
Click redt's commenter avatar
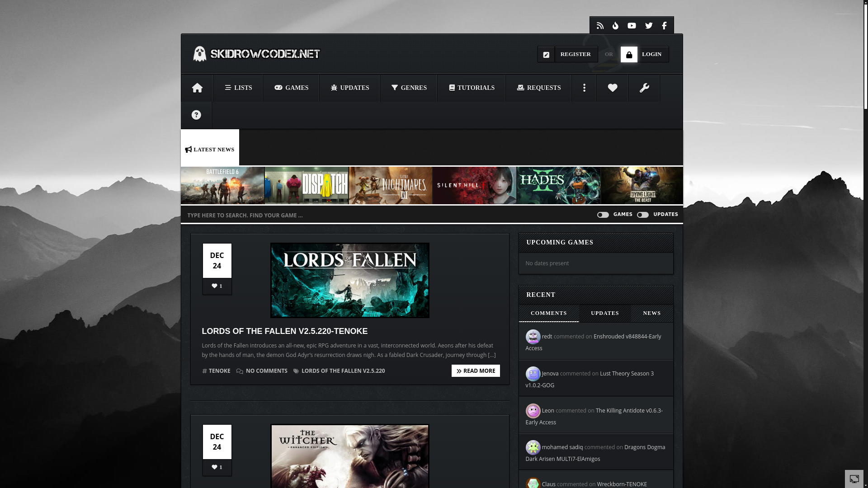point(533,337)
